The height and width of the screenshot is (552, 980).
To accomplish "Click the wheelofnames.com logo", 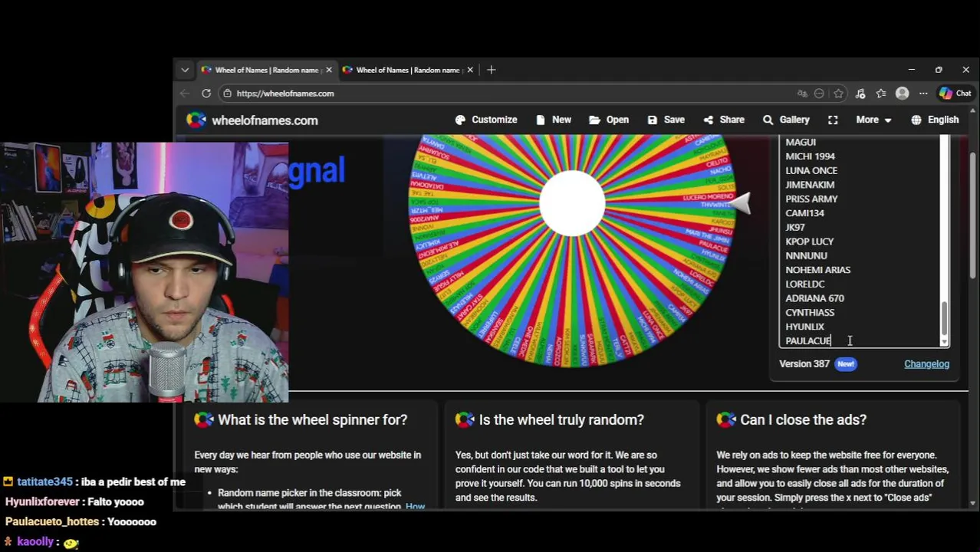I will (x=252, y=120).
